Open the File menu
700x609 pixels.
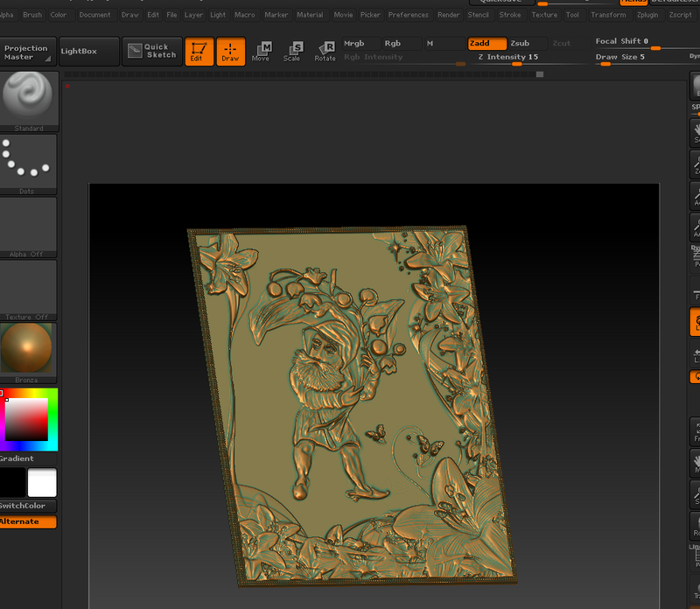(171, 15)
